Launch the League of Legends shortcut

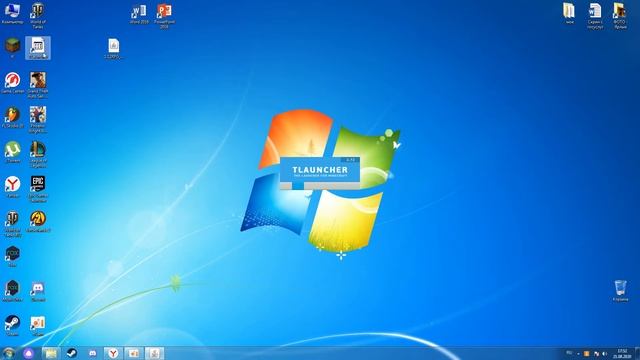[x=38, y=154]
